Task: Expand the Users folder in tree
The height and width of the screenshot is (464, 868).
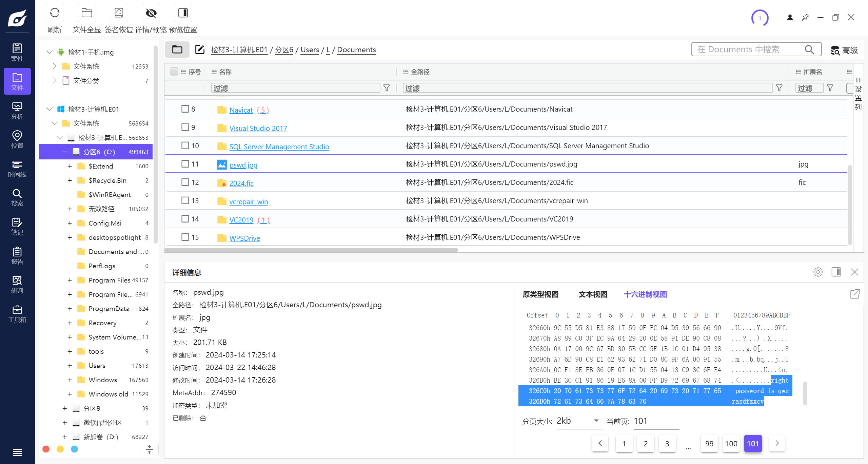Action: [70, 366]
